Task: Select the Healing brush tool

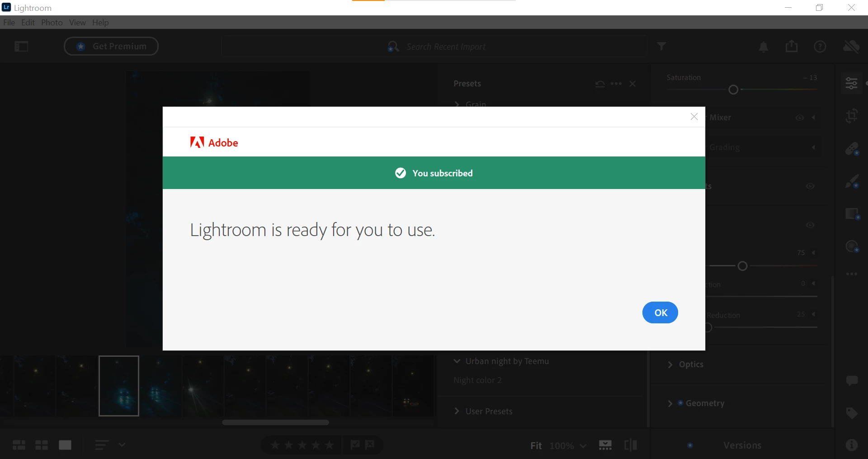Action: [852, 148]
